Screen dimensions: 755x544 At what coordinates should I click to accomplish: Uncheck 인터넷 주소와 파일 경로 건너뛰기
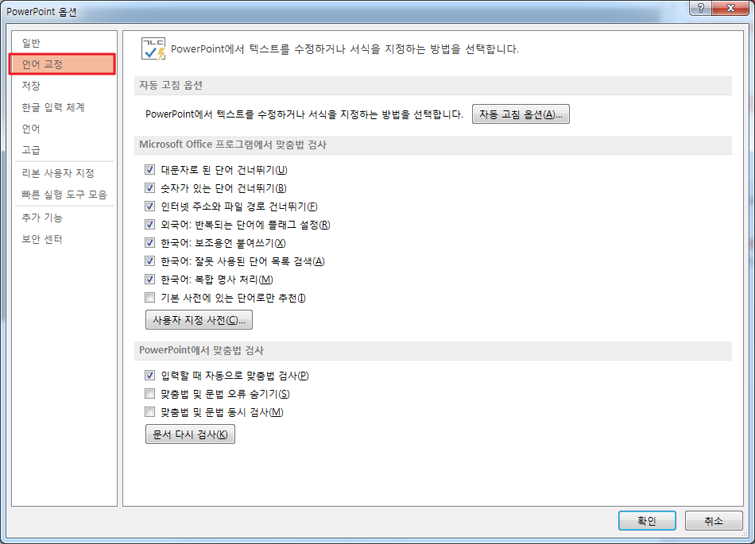(x=150, y=206)
